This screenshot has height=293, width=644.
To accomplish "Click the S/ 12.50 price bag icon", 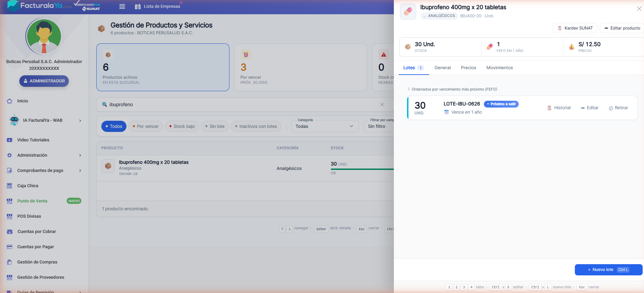I will coord(571,47).
